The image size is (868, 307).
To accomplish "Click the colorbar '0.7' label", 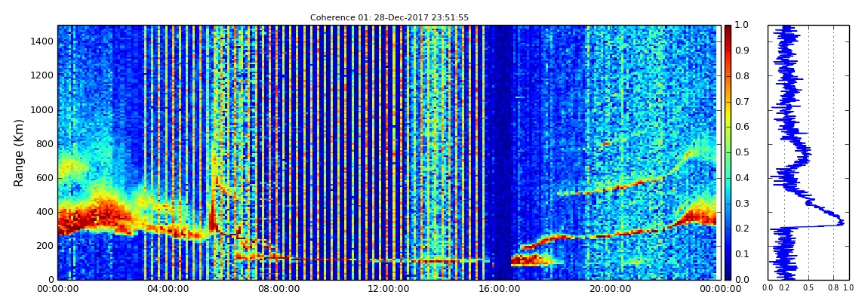I will point(740,102).
